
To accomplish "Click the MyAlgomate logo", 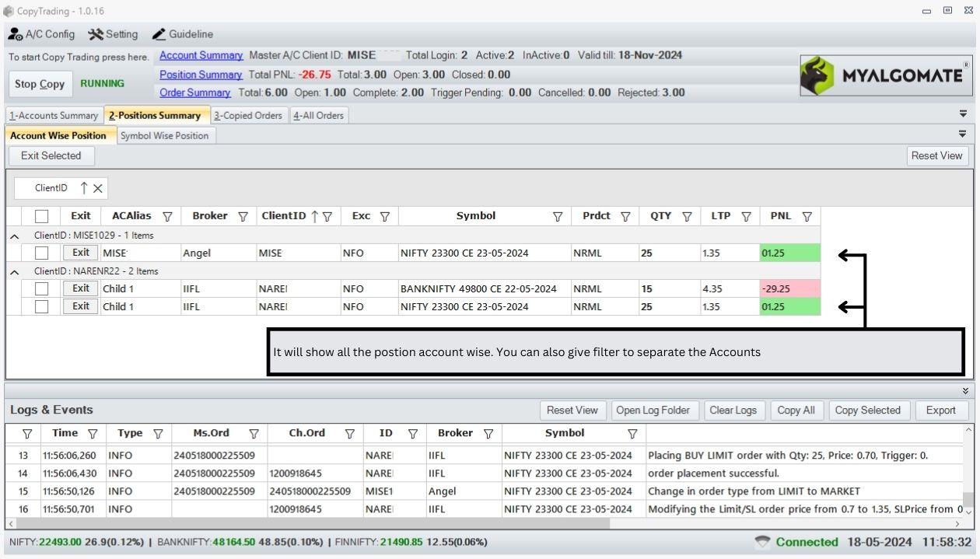I will tap(885, 75).
